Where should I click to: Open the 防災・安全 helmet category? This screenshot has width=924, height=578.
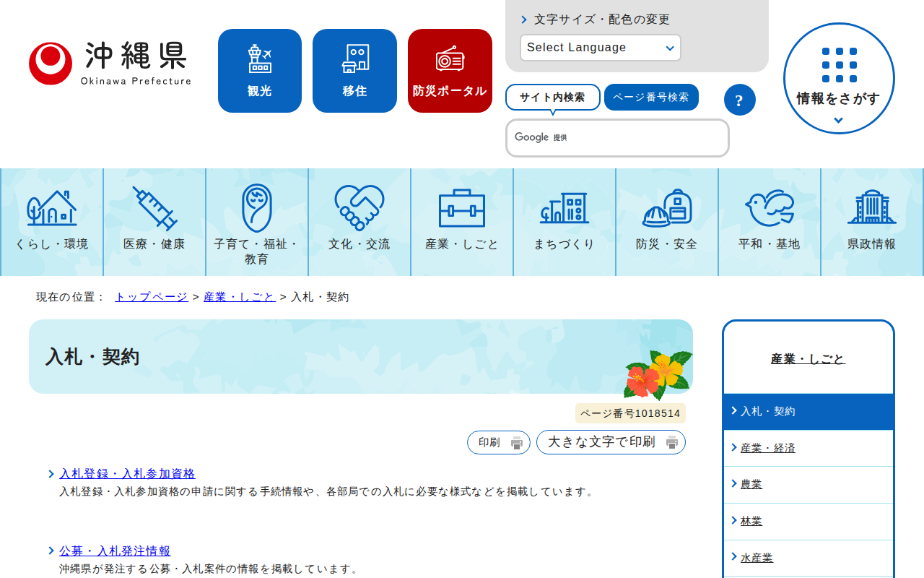[x=667, y=222]
